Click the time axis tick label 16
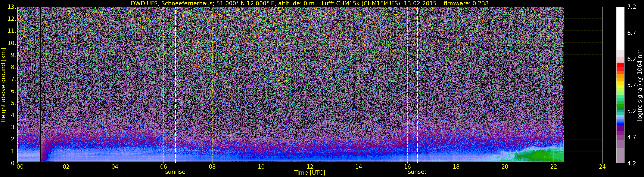This screenshot has height=177, width=644. pos(407,167)
